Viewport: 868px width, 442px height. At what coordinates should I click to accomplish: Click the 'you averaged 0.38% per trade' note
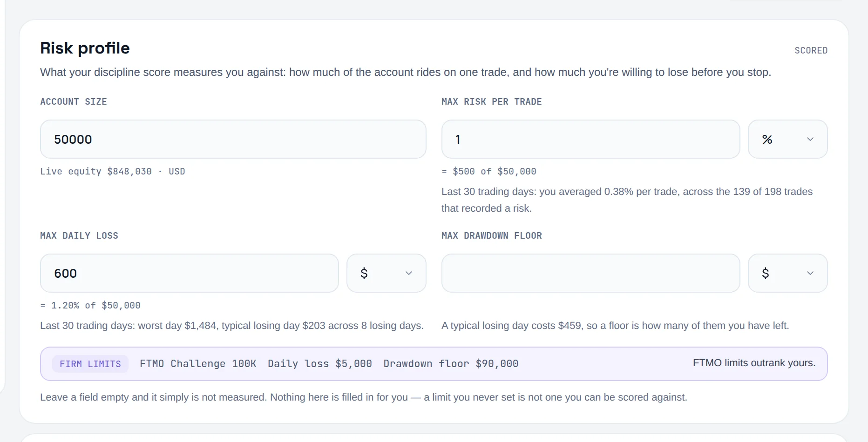coord(627,200)
